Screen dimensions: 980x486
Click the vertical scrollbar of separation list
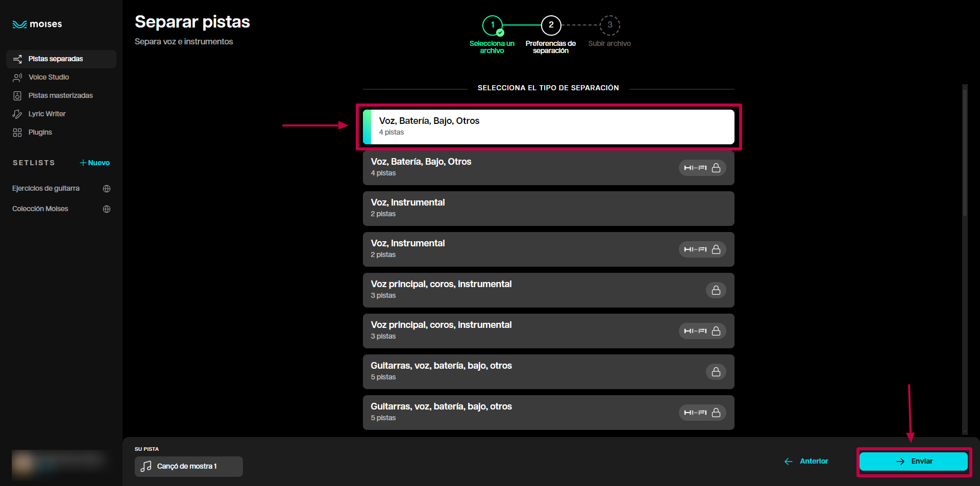964,153
